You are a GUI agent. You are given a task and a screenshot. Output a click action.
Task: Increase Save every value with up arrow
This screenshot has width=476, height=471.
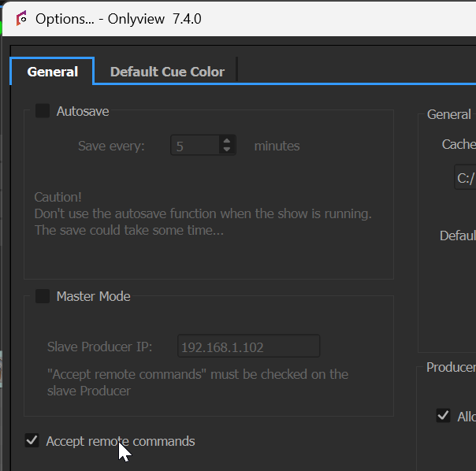click(227, 141)
